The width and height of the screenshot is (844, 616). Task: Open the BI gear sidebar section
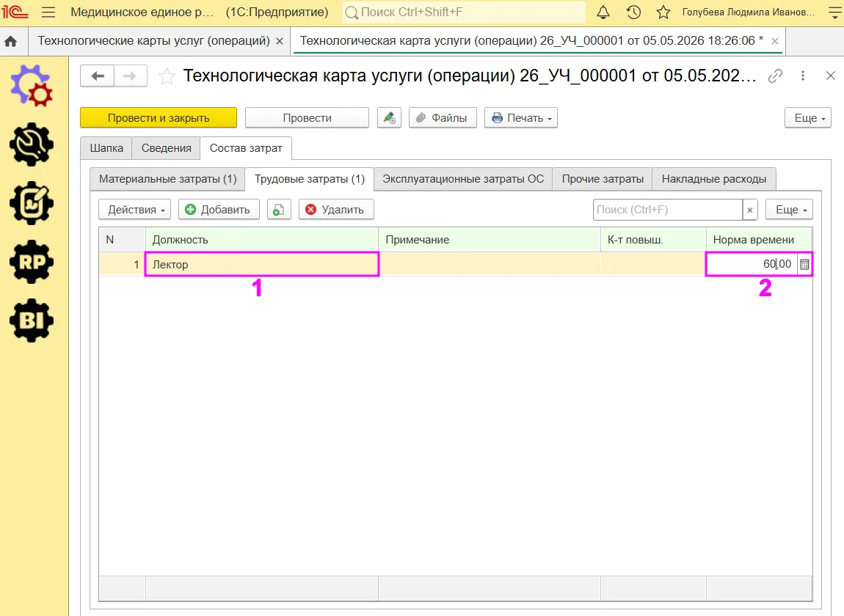pos(32,320)
